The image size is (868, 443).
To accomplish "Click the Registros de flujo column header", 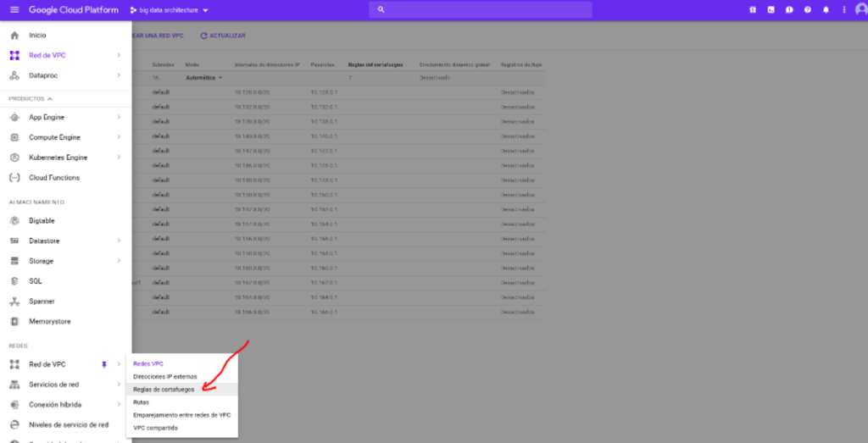I will (x=521, y=64).
